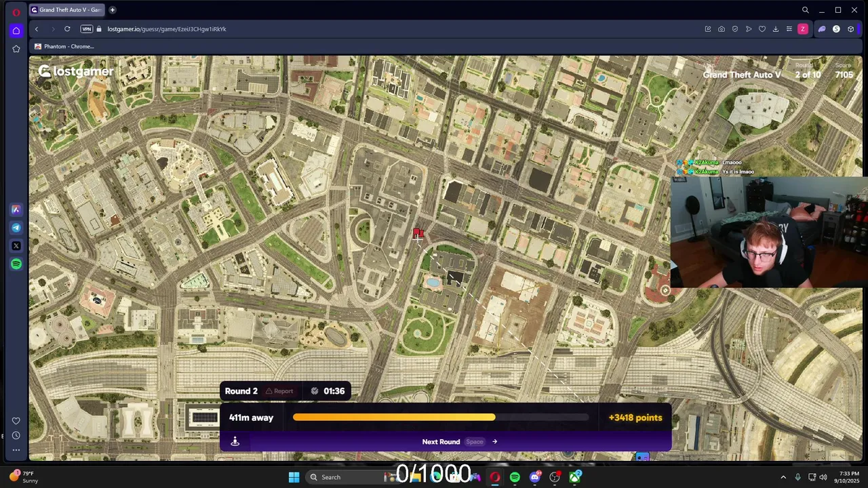The width and height of the screenshot is (868, 488).
Task: Click the round score progress bar
Action: (441, 418)
